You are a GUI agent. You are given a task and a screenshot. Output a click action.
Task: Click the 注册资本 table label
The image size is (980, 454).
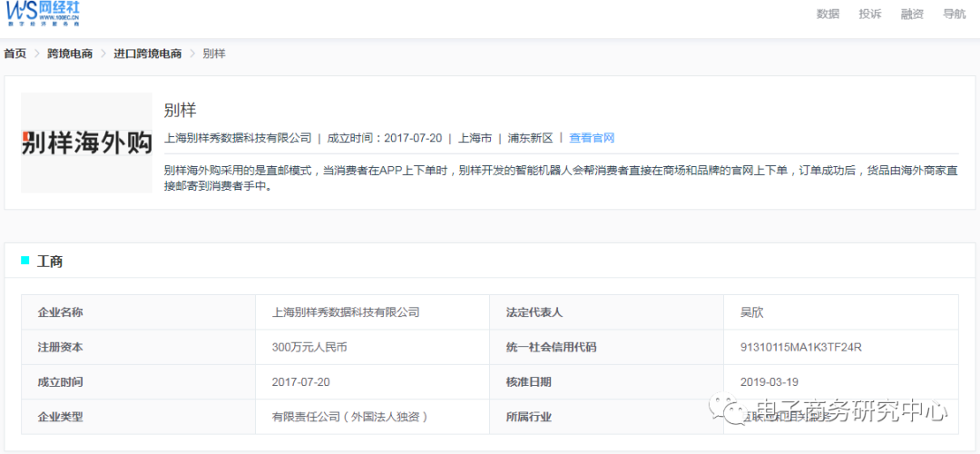click(x=60, y=347)
